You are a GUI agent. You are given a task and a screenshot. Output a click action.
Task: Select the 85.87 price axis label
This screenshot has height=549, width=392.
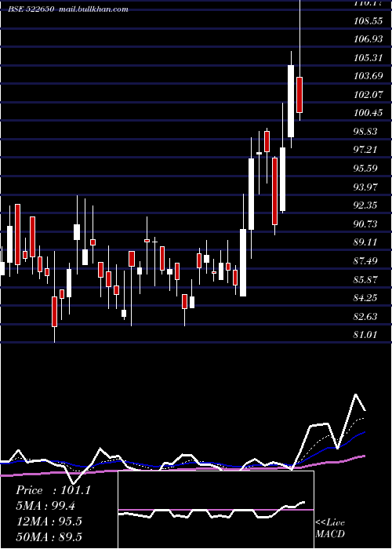pyautogui.click(x=366, y=279)
